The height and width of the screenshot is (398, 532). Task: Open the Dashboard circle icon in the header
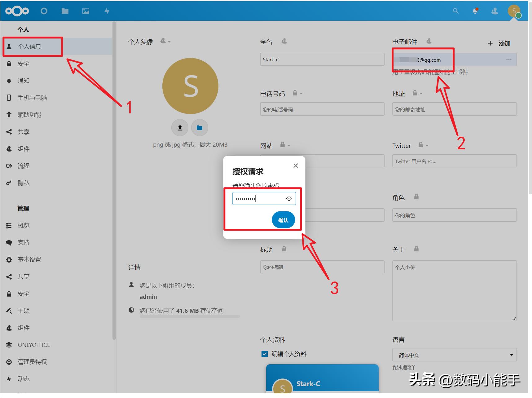44,11
